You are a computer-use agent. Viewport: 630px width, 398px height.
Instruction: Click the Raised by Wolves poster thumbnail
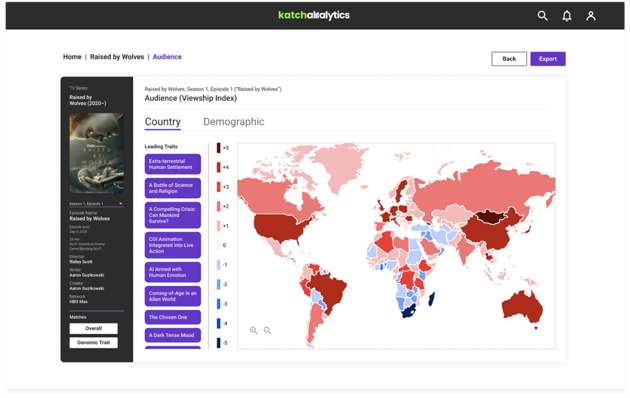click(96, 153)
